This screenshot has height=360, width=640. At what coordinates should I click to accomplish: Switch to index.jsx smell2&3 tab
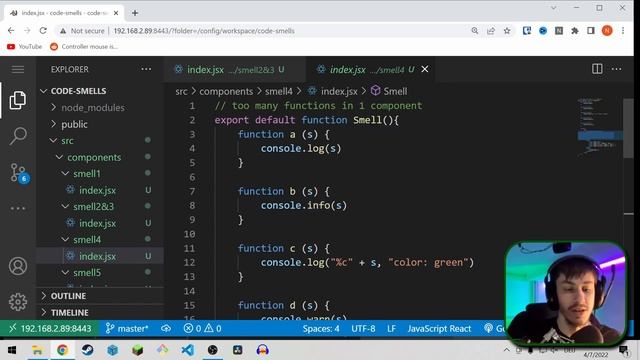(234, 70)
